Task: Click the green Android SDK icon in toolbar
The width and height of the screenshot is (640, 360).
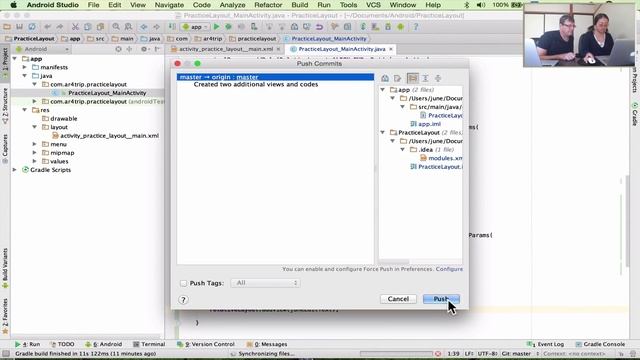Action: [401, 27]
